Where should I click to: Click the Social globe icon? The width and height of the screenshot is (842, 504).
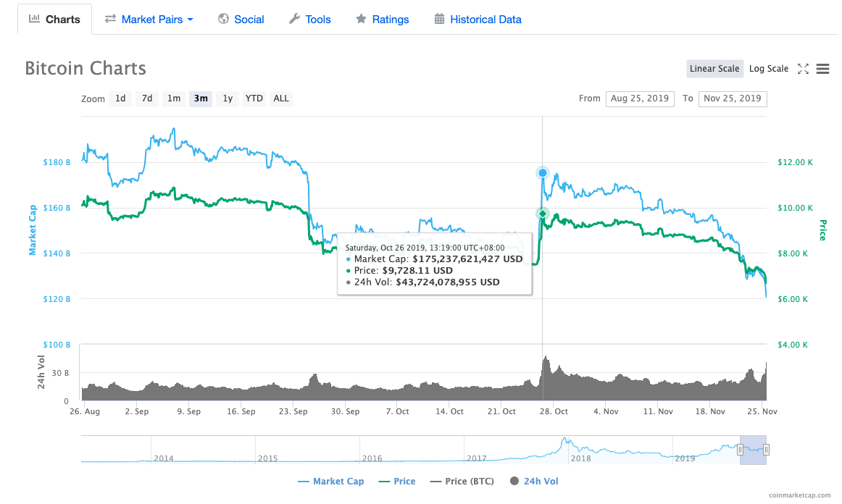[x=223, y=19]
